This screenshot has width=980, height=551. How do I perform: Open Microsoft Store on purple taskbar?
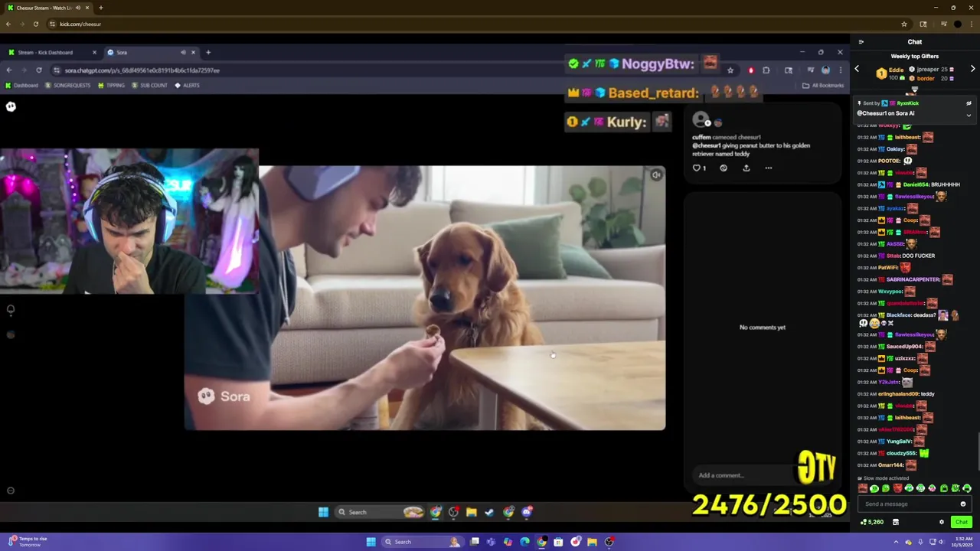pyautogui.click(x=558, y=542)
